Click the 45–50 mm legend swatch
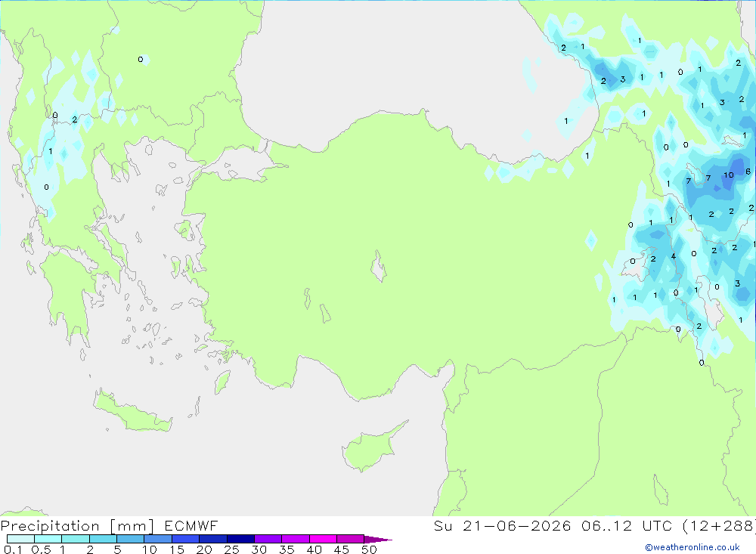This screenshot has height=554, width=756. coord(351,539)
